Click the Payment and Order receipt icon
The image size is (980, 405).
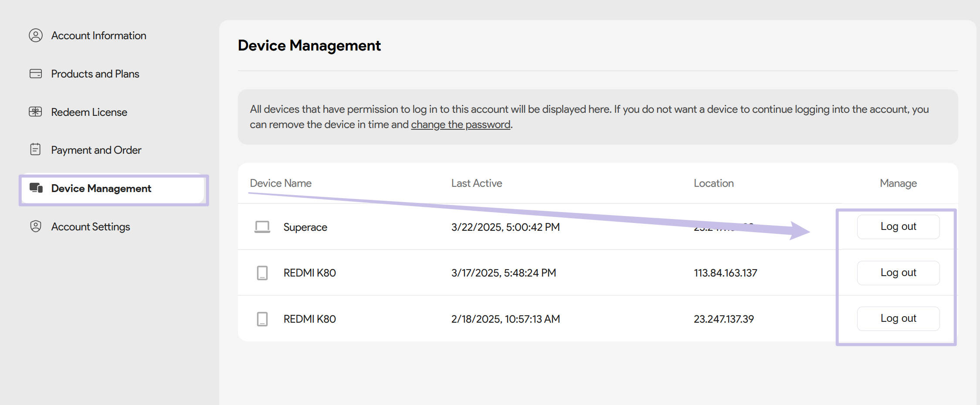click(x=36, y=150)
